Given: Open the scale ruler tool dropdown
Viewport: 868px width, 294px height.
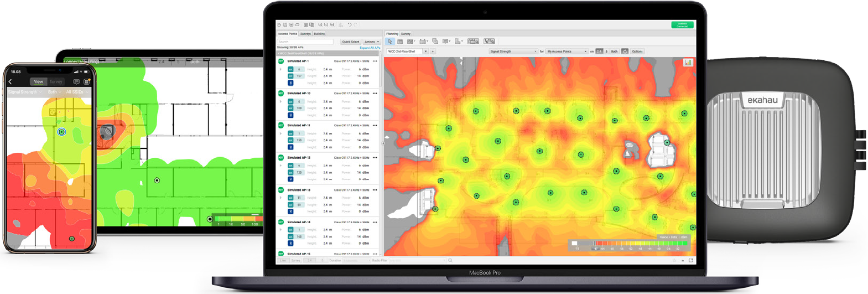Looking at the screenshot, I should [x=459, y=42].
